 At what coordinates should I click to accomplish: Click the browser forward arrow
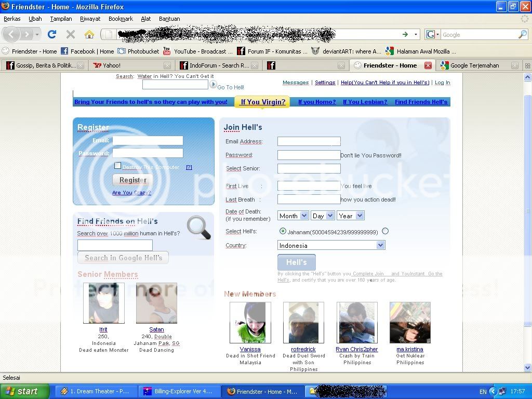click(26, 34)
